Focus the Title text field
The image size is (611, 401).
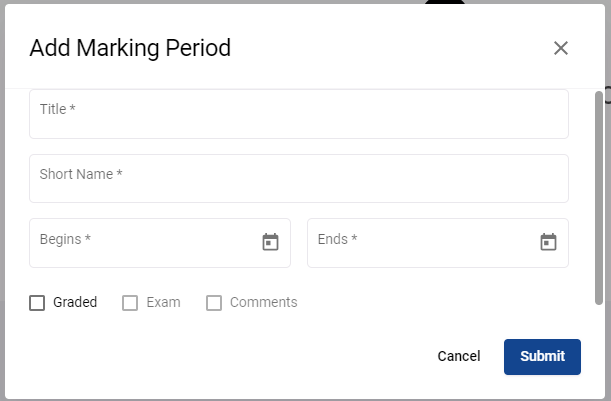coord(299,114)
